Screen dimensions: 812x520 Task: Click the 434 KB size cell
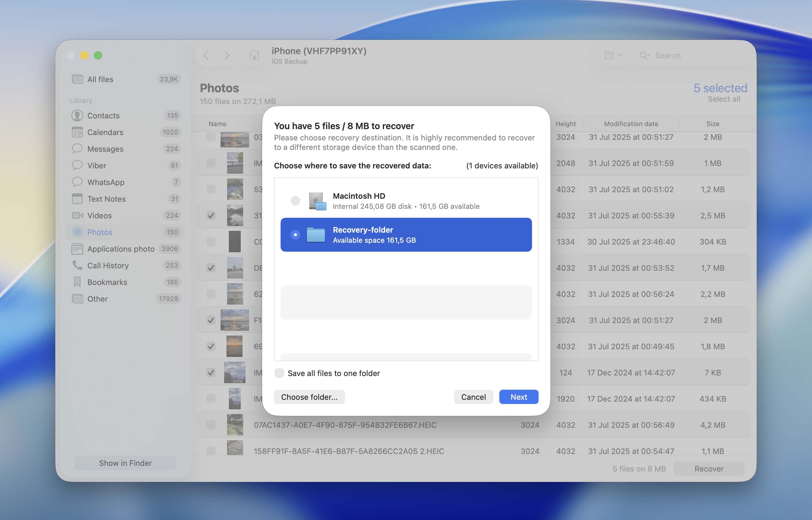(x=712, y=399)
